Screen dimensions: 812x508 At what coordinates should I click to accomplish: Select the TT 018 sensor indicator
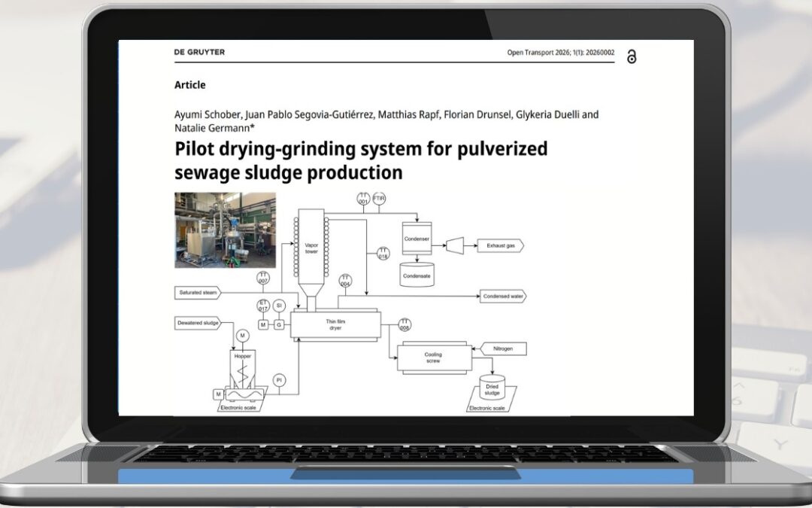[x=383, y=253]
